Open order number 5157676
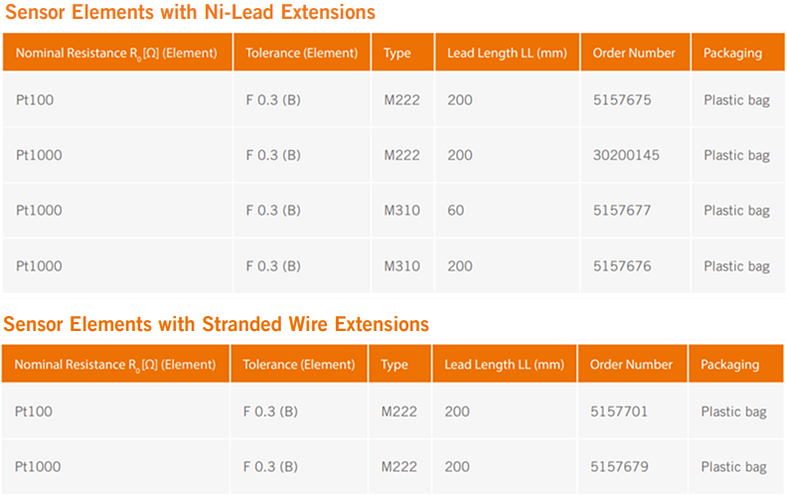The width and height of the screenshot is (787, 496). (622, 266)
